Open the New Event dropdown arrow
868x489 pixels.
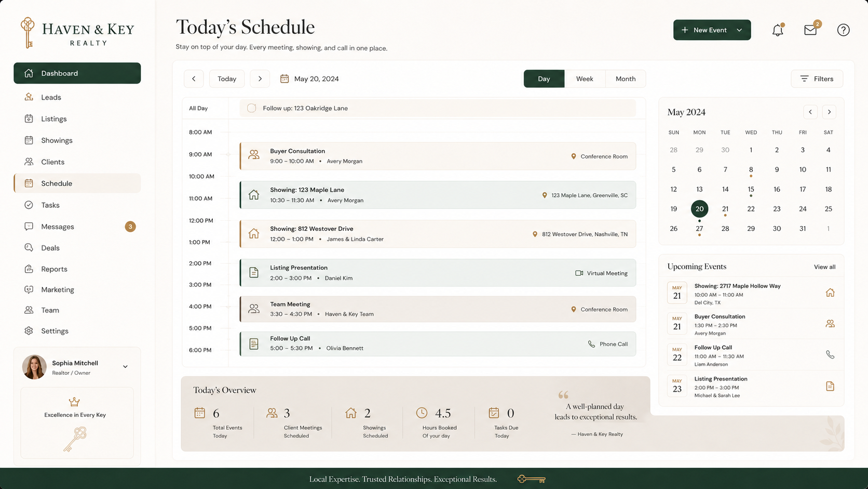pos(739,30)
